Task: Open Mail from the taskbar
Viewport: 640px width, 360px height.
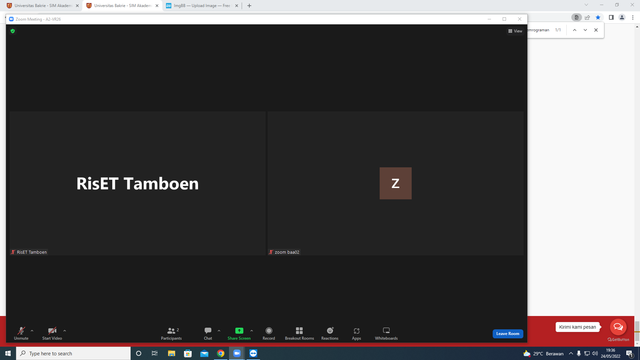Action: [204, 353]
